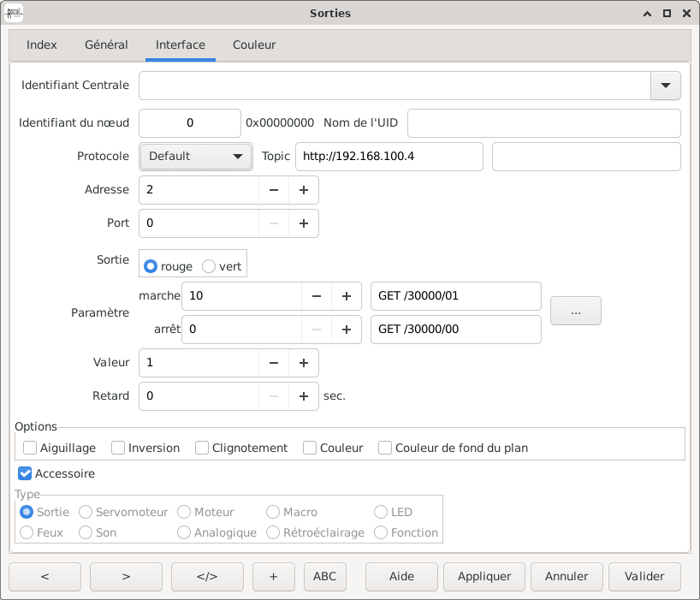Screen dimensions: 700x600
Task: Decrease the Valeur field by one
Action: [x=274, y=363]
